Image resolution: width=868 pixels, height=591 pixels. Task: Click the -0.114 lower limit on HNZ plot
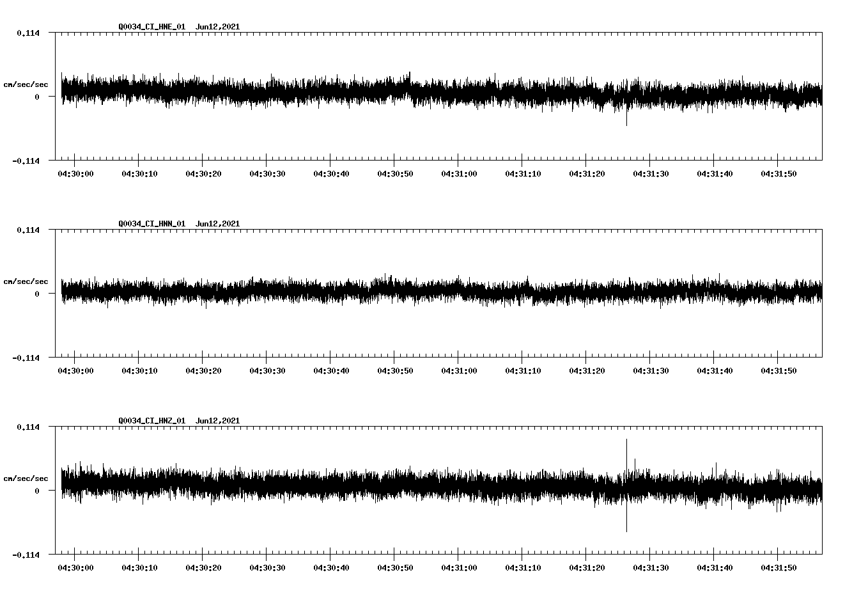[26, 555]
